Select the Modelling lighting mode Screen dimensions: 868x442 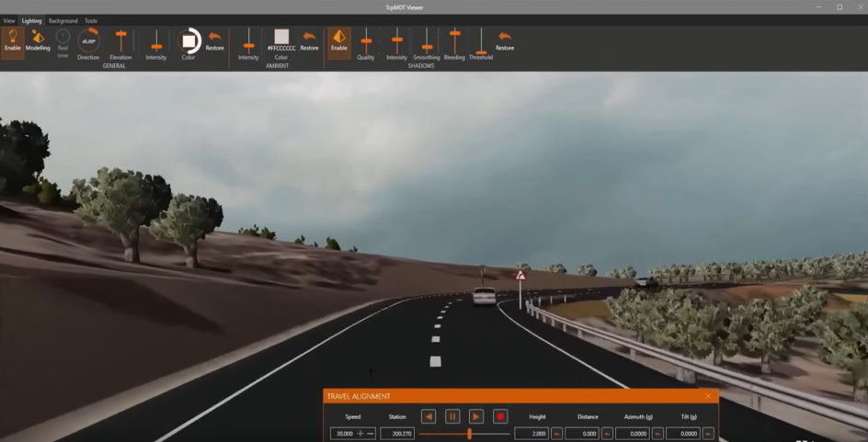(38, 41)
